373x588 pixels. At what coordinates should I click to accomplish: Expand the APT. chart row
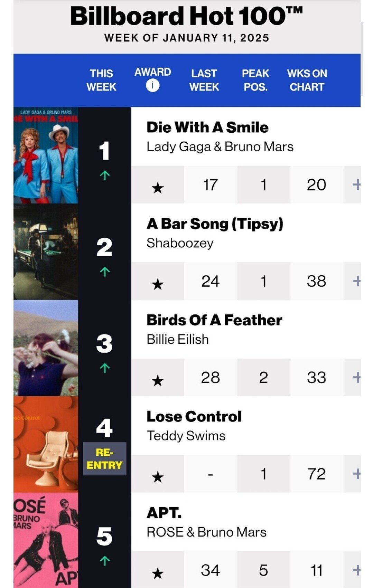356,570
